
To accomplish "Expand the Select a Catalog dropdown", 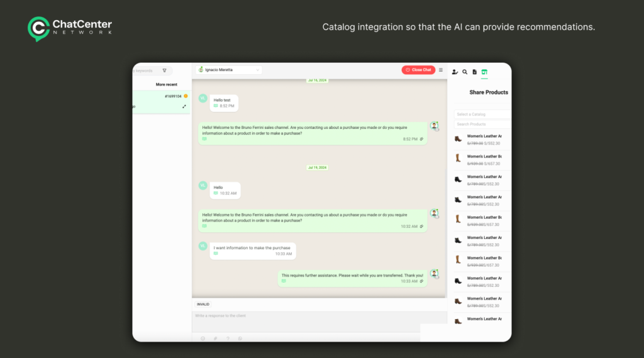I will pos(482,115).
